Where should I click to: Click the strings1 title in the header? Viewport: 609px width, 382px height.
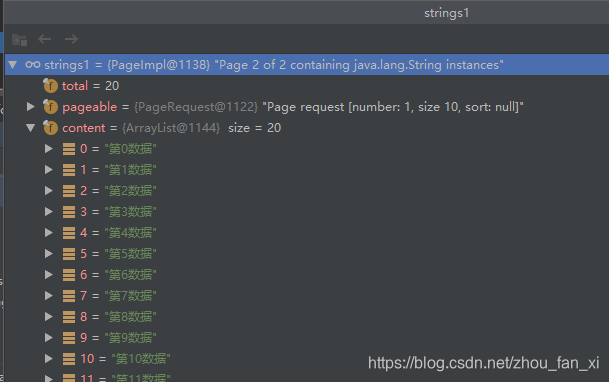point(446,13)
